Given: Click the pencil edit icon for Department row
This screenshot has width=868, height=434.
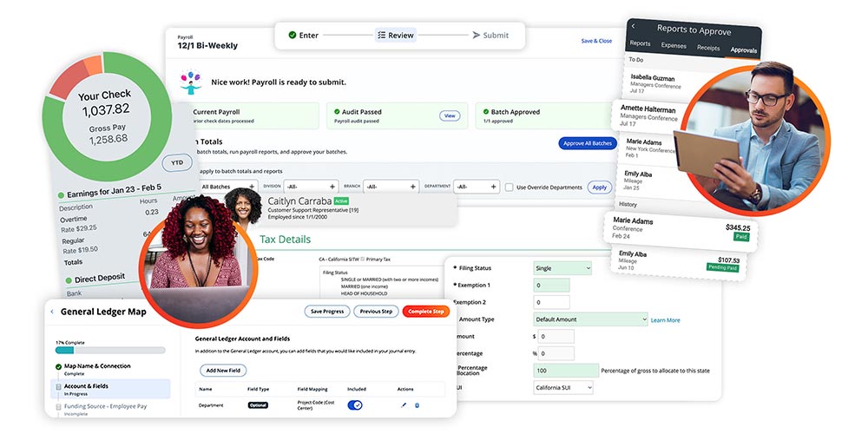Looking at the screenshot, I should [403, 404].
